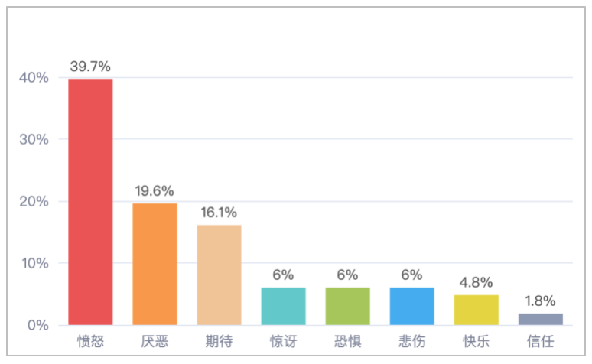Select the yellow 快乐 bar
The image size is (592, 364).
tap(476, 310)
